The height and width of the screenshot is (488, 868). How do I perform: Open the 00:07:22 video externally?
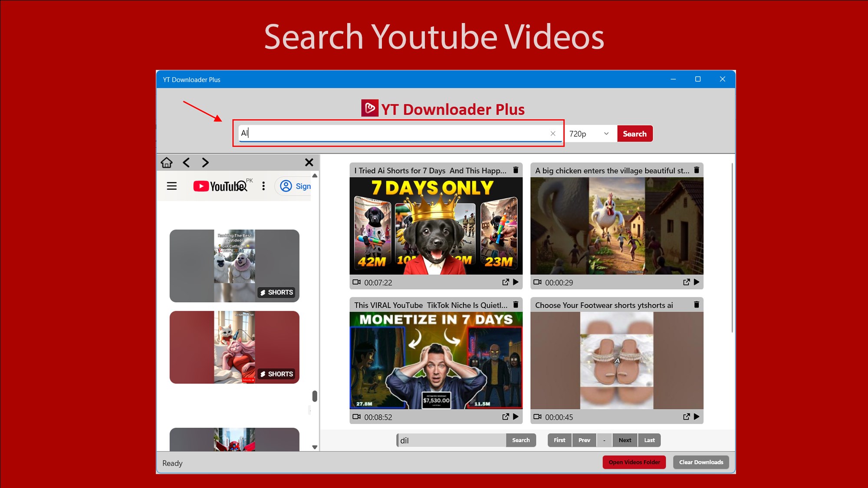coord(506,282)
